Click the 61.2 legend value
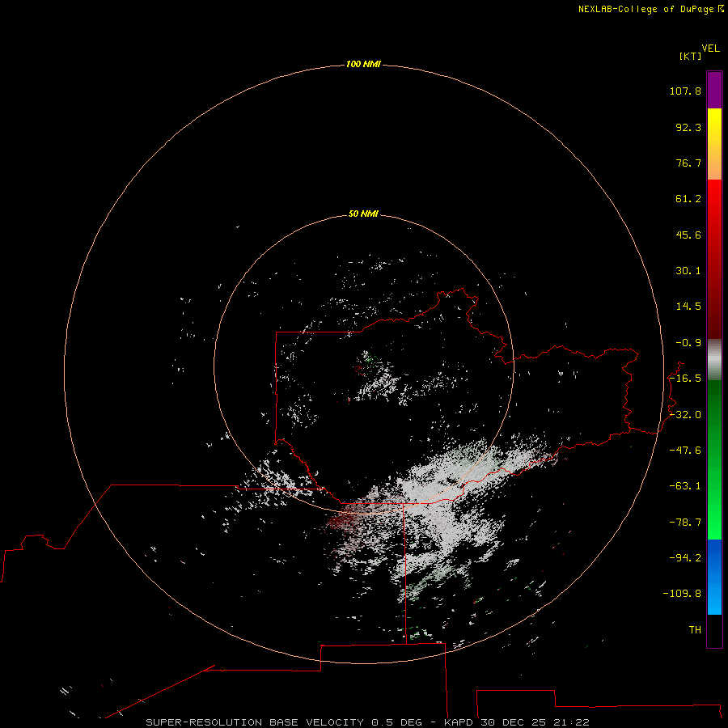Image resolution: width=728 pixels, height=728 pixels. [x=688, y=199]
